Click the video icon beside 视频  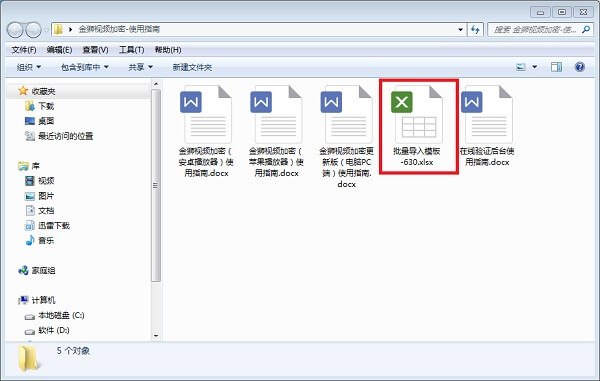pyautogui.click(x=30, y=181)
